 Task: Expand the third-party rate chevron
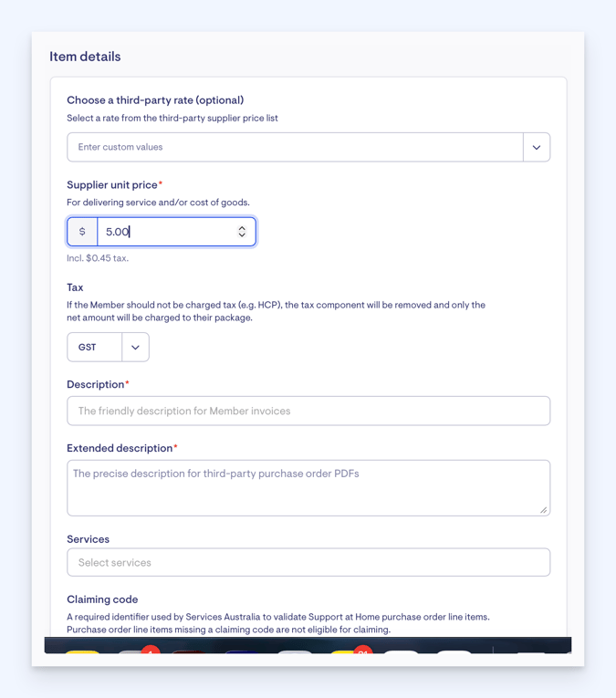coord(537,147)
